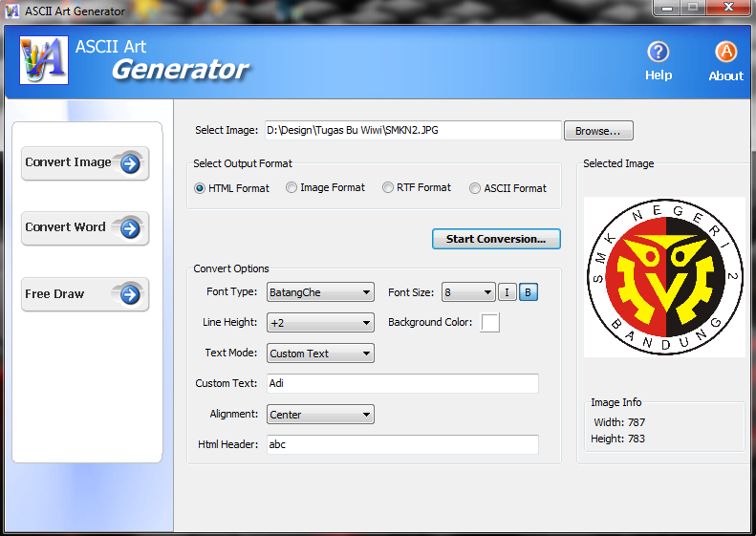Select the HTML Format radio button

pyautogui.click(x=200, y=188)
